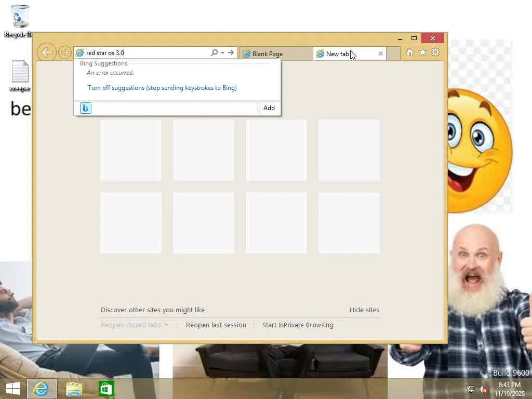
Task: Click Start InPrivate Browsing link
Action: tap(298, 325)
